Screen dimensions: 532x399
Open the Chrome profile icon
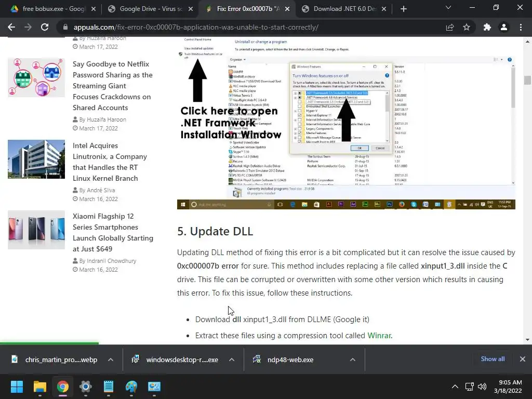tap(504, 27)
